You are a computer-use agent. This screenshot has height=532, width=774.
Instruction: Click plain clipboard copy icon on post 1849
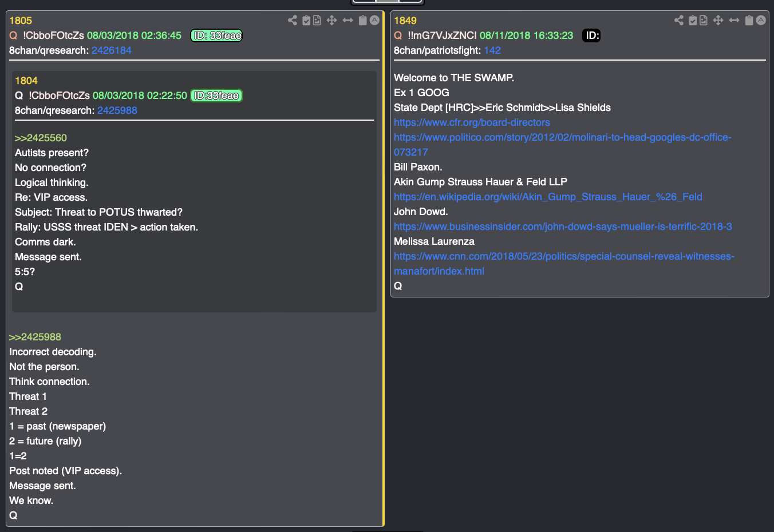click(x=749, y=21)
